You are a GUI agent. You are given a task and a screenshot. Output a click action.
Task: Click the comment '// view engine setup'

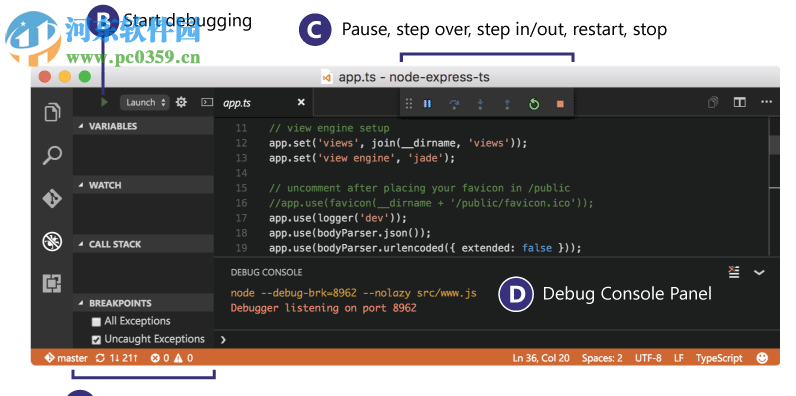pos(329,128)
